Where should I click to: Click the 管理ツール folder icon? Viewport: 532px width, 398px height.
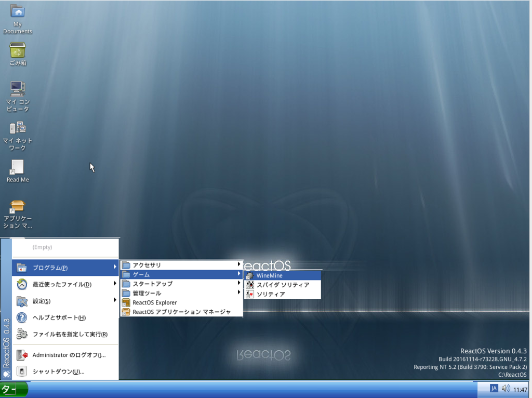tap(126, 293)
